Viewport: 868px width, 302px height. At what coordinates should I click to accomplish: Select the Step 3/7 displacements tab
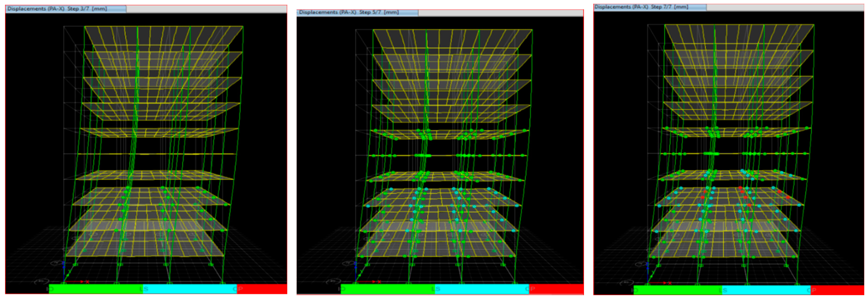pyautogui.click(x=66, y=9)
